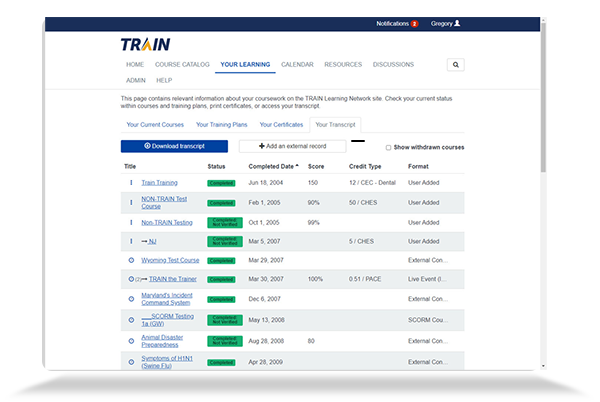Select the Your Transcript tab

[x=335, y=125]
